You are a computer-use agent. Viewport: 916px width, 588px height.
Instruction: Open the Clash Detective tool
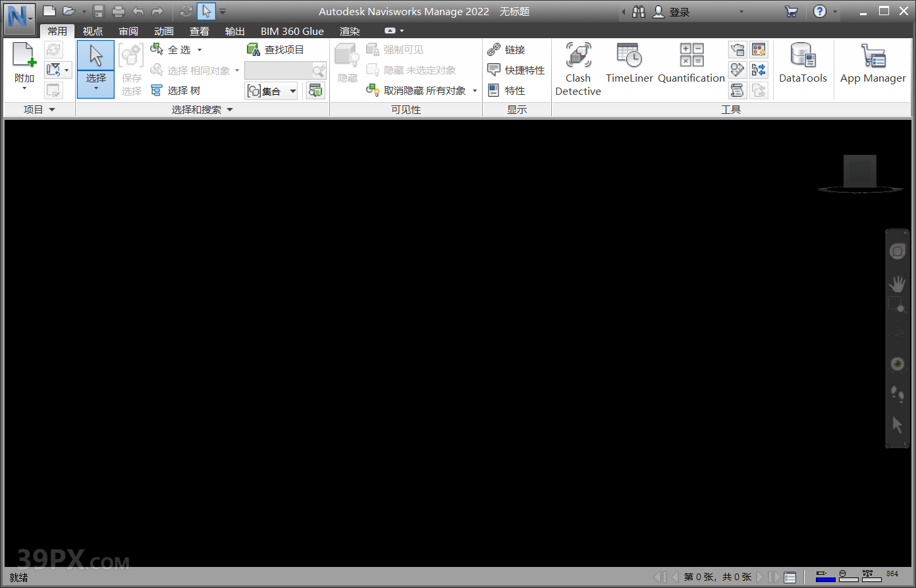578,69
